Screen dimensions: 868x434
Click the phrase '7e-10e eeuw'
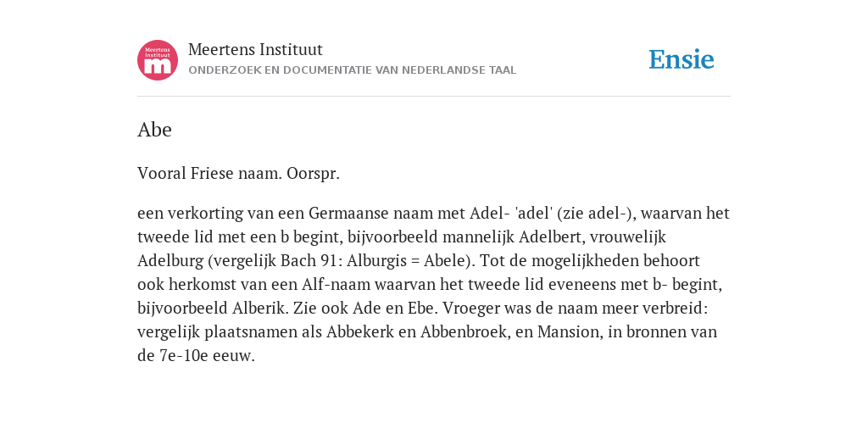tap(207, 355)
